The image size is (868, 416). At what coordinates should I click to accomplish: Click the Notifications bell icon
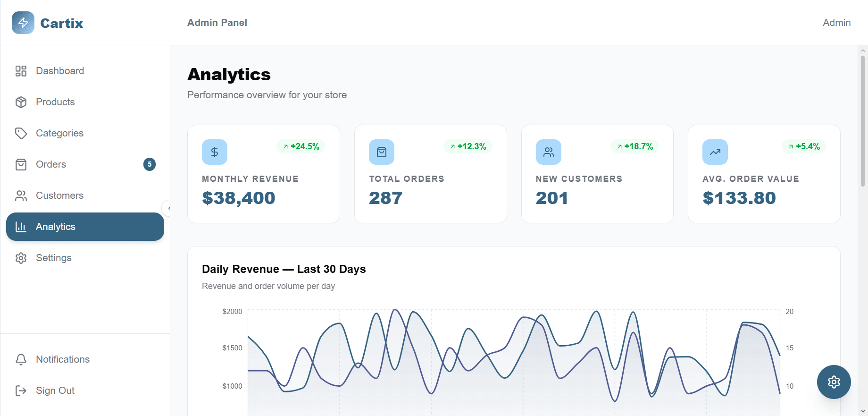pos(21,359)
